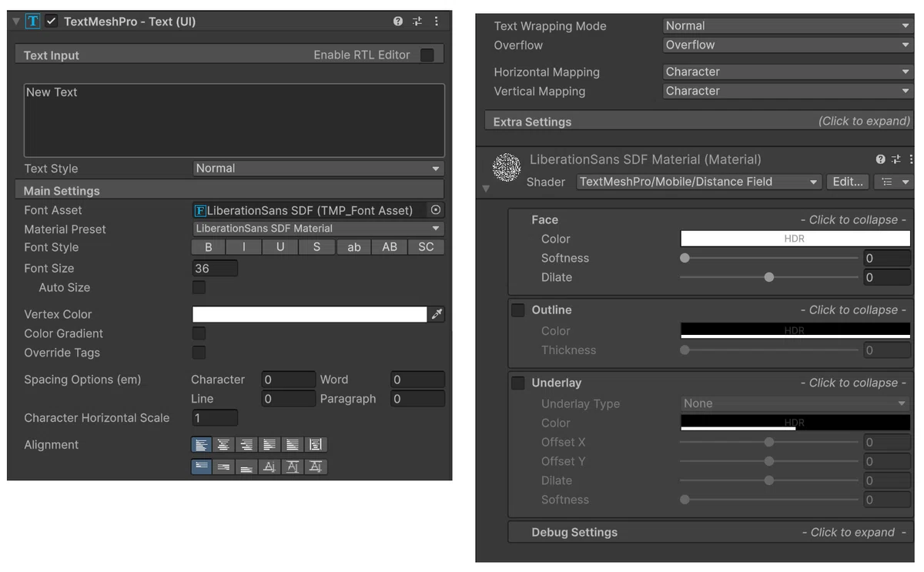This screenshot has width=924, height=572.
Task: Open shader list options menu
Action: click(893, 182)
